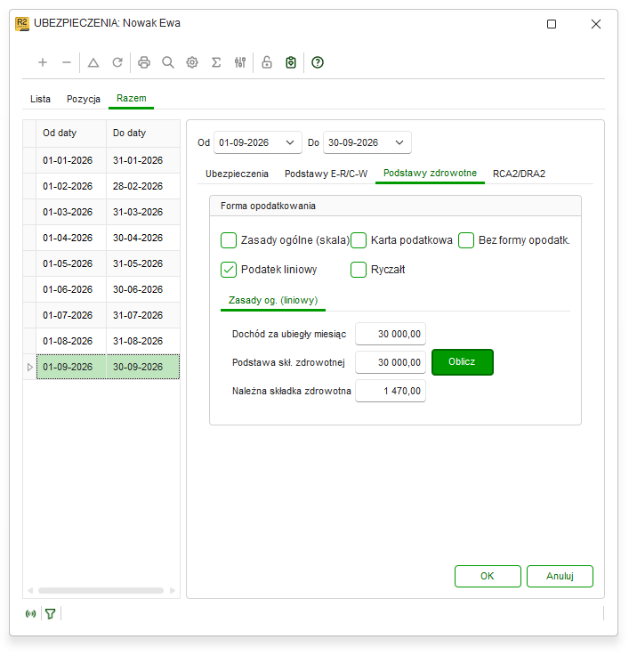
Task: Uncheck the Podatek liniowy checkbox
Action: [x=229, y=270]
